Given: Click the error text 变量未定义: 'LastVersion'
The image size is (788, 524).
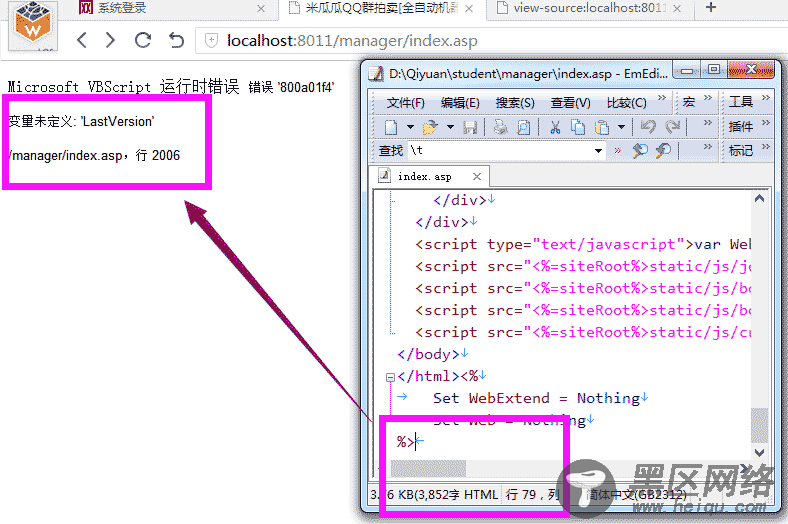Looking at the screenshot, I should pos(81,121).
